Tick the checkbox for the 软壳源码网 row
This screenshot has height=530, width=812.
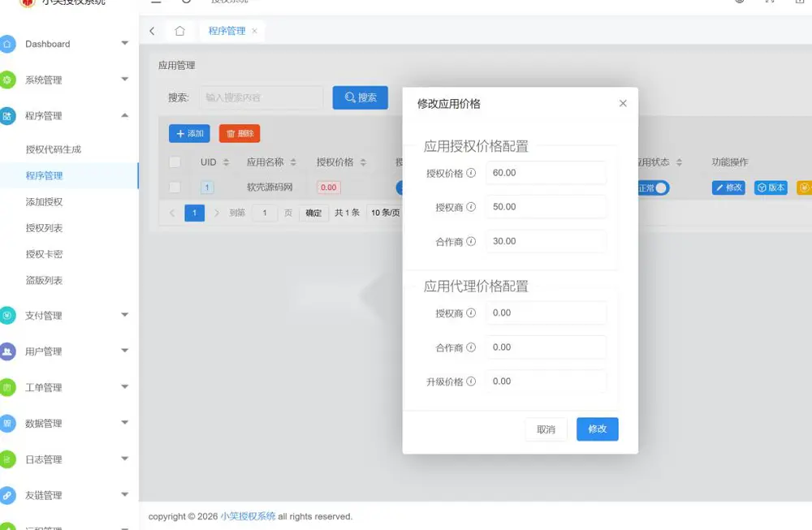(175, 187)
